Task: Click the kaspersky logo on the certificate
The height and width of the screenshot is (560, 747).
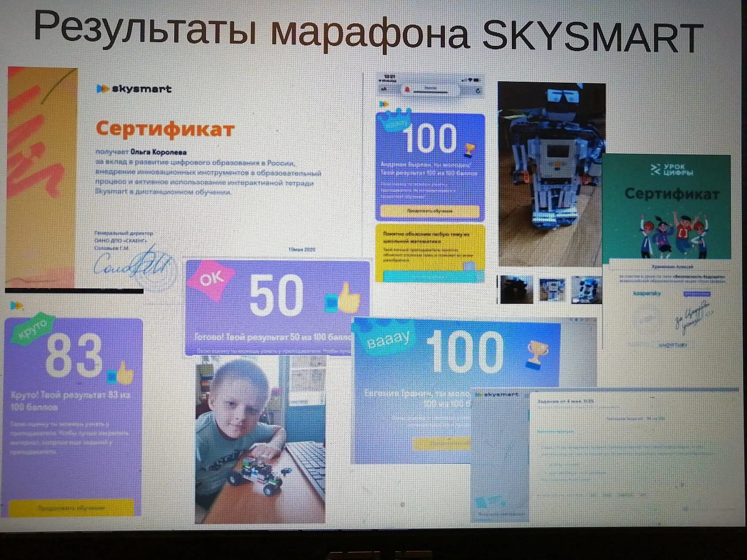Action: [x=647, y=293]
